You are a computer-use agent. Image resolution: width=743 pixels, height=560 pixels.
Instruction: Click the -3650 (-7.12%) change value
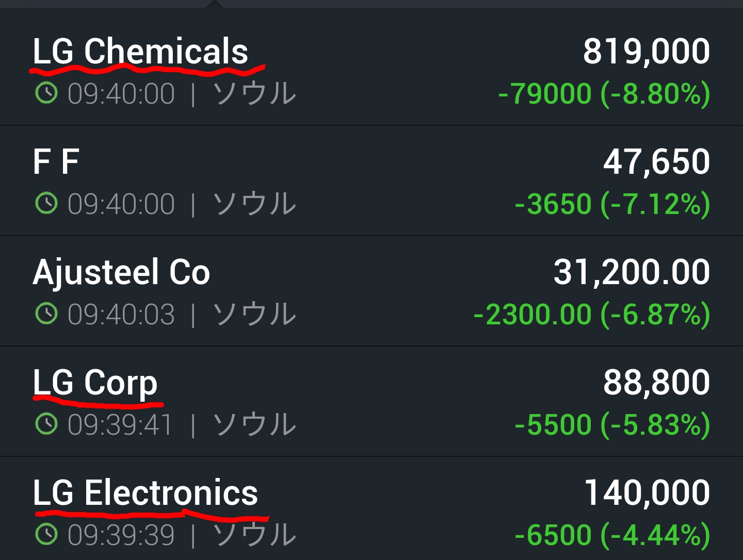point(612,204)
